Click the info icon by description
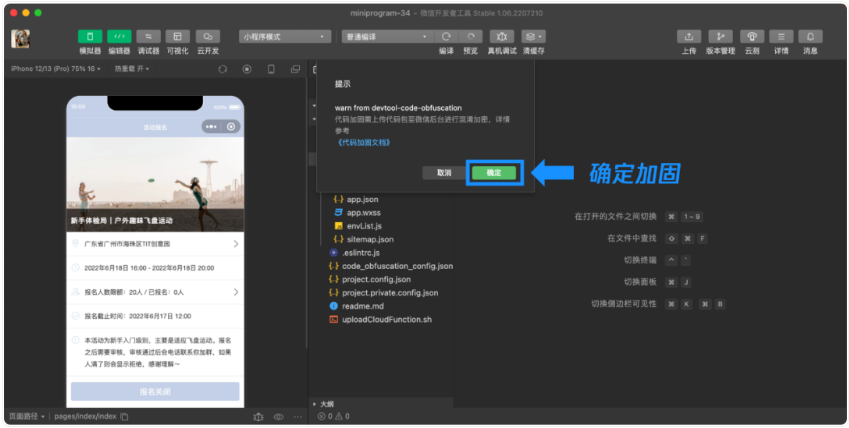Image resolution: width=849 pixels, height=428 pixels. (75, 340)
